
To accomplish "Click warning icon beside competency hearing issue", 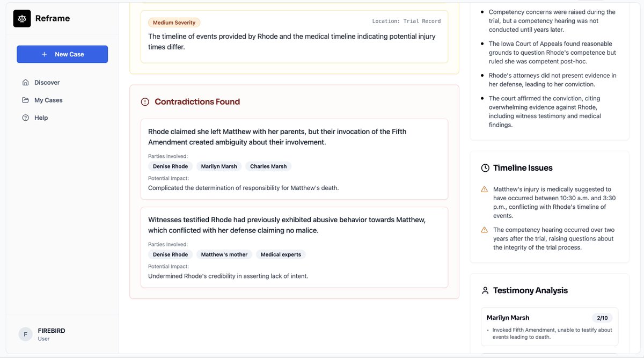I will click(x=485, y=230).
